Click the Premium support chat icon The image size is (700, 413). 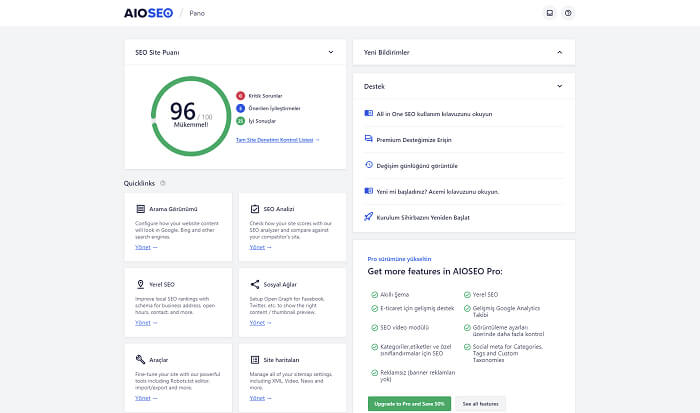pyautogui.click(x=368, y=139)
